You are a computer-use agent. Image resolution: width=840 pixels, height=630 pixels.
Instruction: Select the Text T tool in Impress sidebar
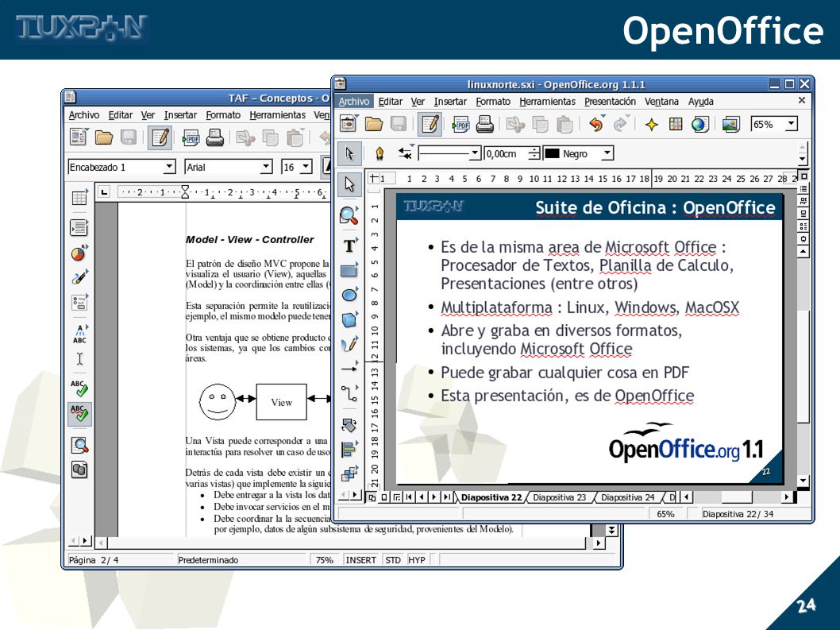pos(349,245)
